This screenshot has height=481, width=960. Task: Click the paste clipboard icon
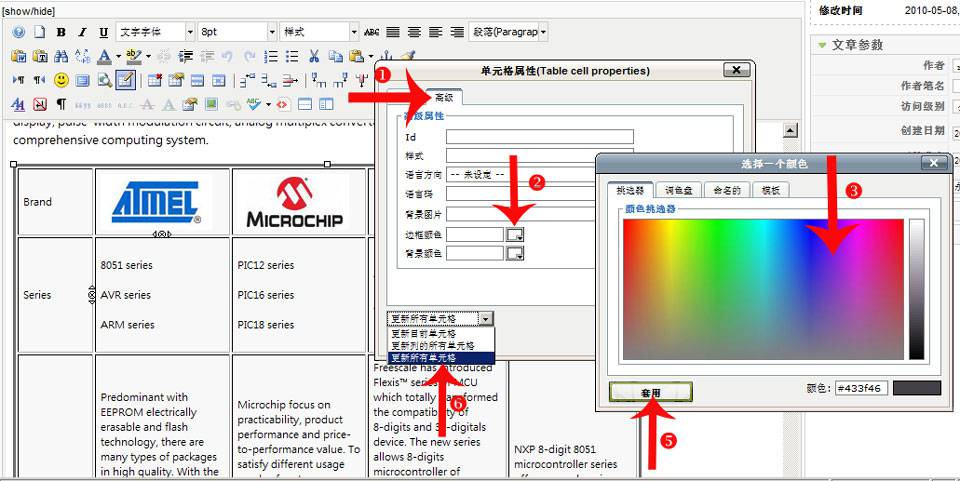point(356,56)
